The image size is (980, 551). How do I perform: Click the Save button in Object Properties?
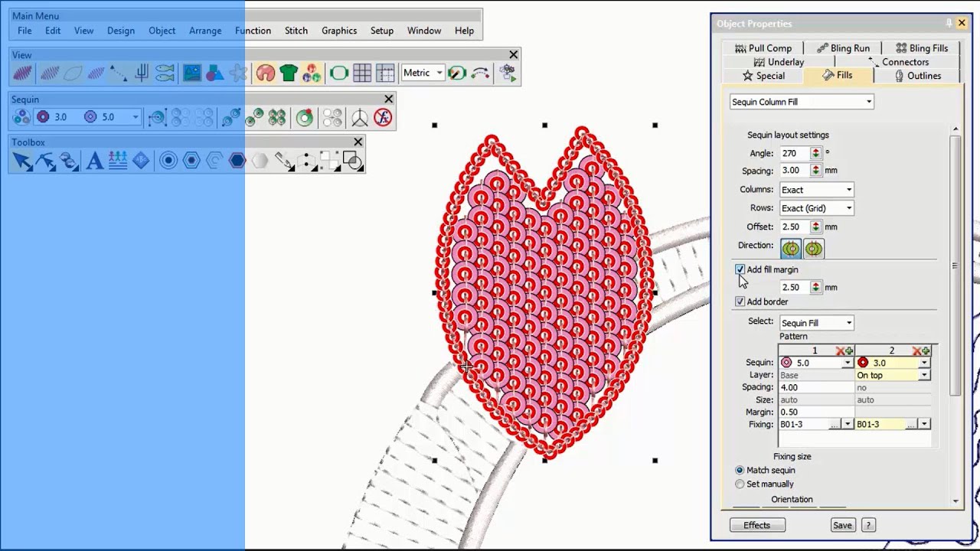[842, 525]
